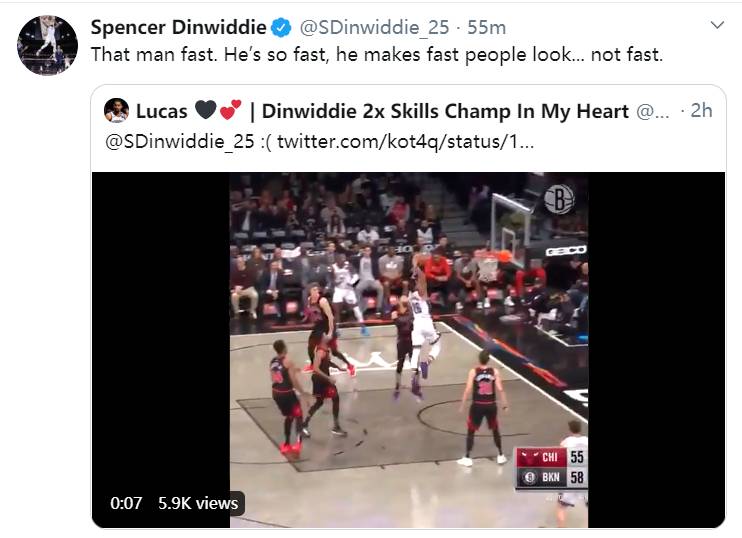Click the CHI 55 scoreboard row
Viewport: 742px width, 538px height.
[551, 457]
